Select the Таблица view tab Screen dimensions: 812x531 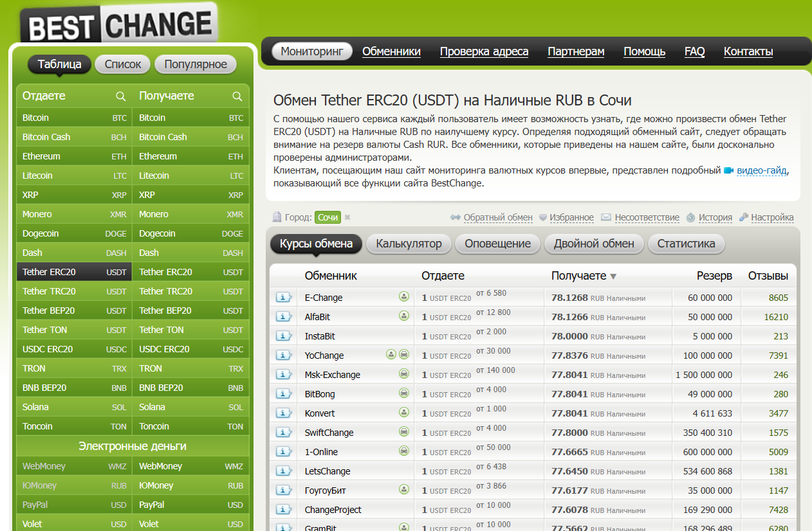click(59, 64)
